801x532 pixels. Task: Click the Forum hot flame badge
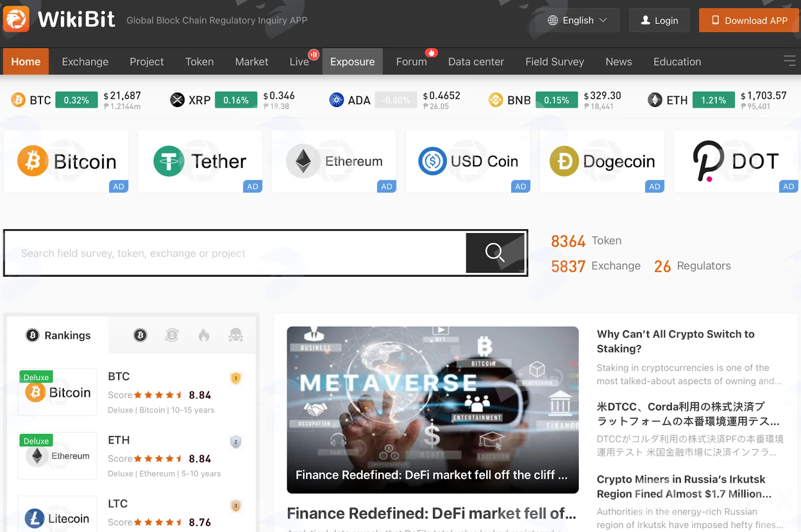[432, 53]
